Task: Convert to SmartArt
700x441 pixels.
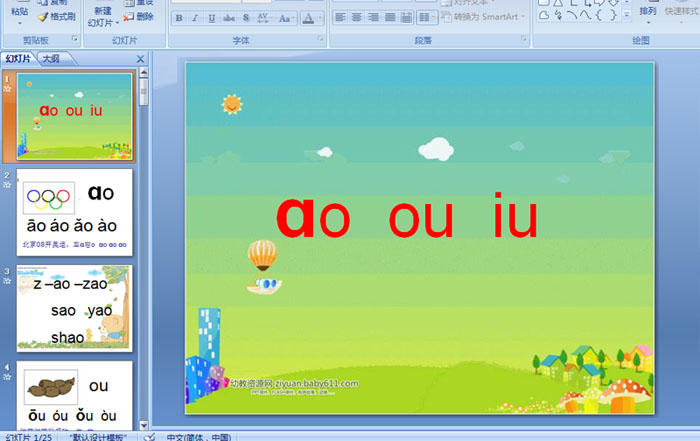Action: coord(483,17)
